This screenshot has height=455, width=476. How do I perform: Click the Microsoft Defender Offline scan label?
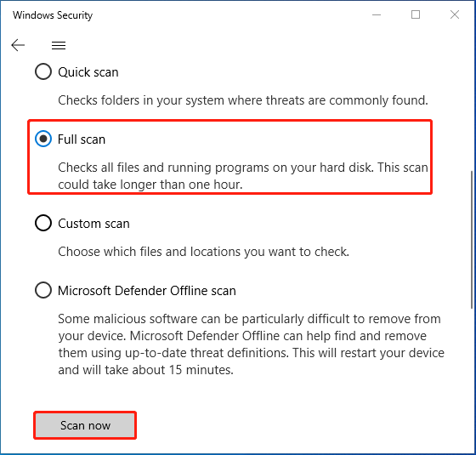point(147,291)
